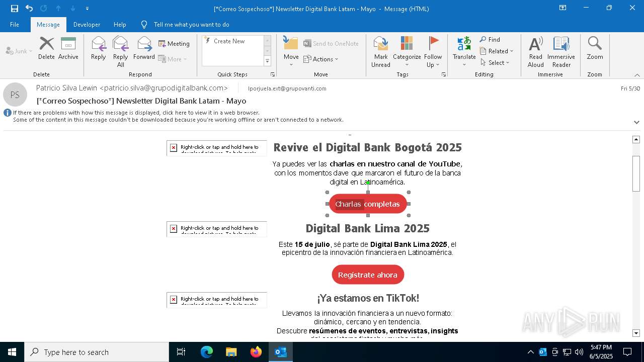Open Task View on taskbar

tap(181, 352)
